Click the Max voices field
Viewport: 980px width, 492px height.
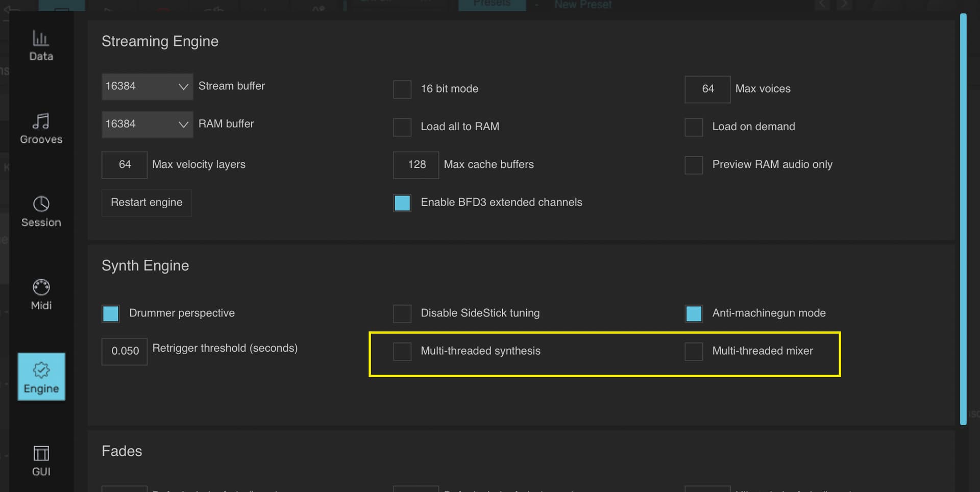[x=707, y=89]
